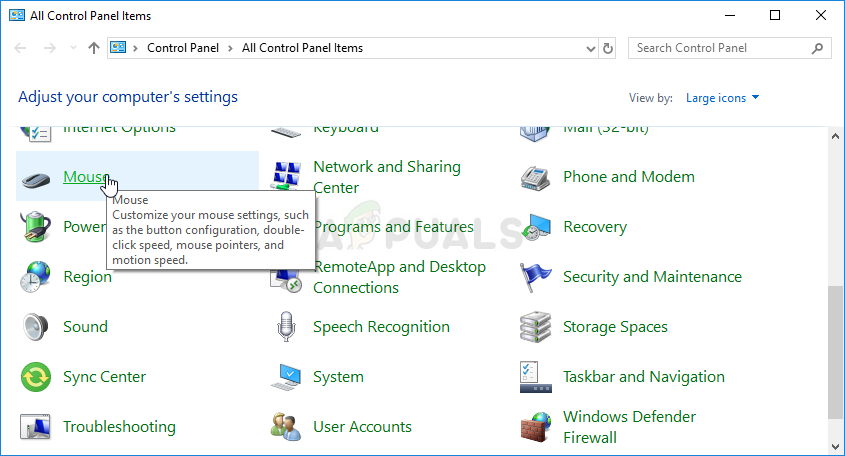Open the Security and Maintenance flag icon
The image size is (845, 456).
pyautogui.click(x=536, y=277)
